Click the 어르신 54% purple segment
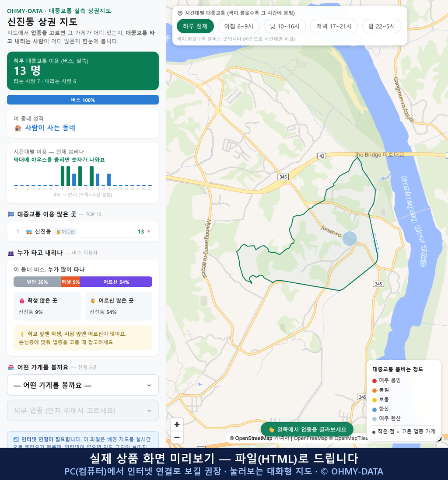Screen dimensions: 448x480 116,282
